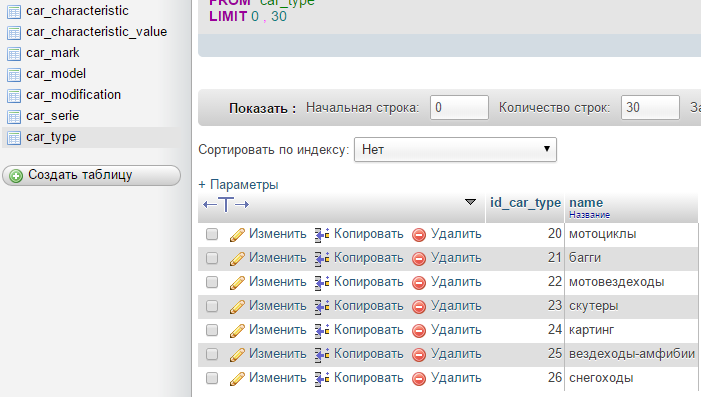Viewport: 701px width, 397px height.
Task: Select car_type table in sidebar
Action: pyautogui.click(x=51, y=137)
